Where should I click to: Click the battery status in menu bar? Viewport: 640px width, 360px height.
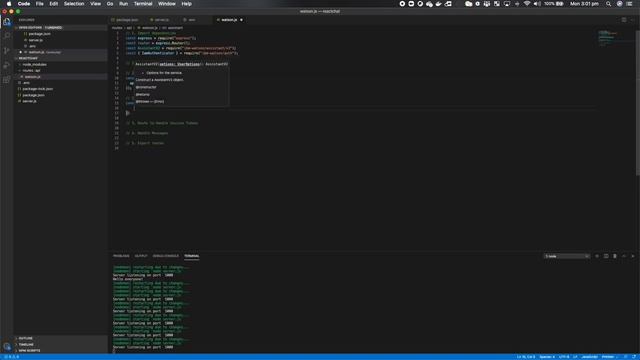554,4
